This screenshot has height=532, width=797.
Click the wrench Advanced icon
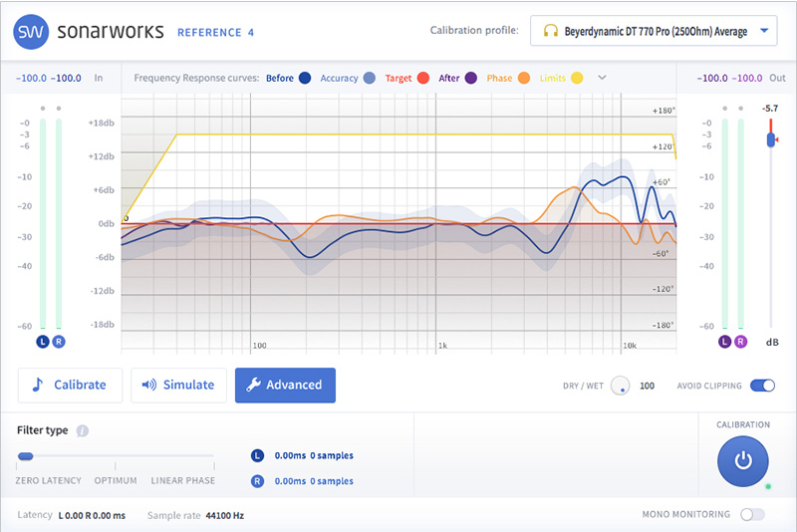253,385
